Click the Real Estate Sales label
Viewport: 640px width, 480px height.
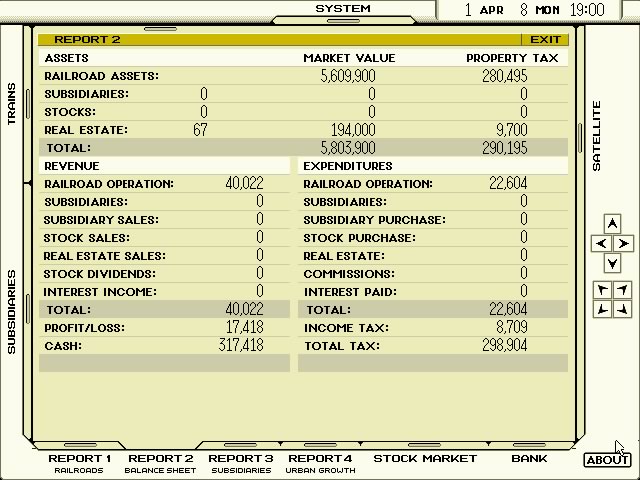click(x=104, y=256)
